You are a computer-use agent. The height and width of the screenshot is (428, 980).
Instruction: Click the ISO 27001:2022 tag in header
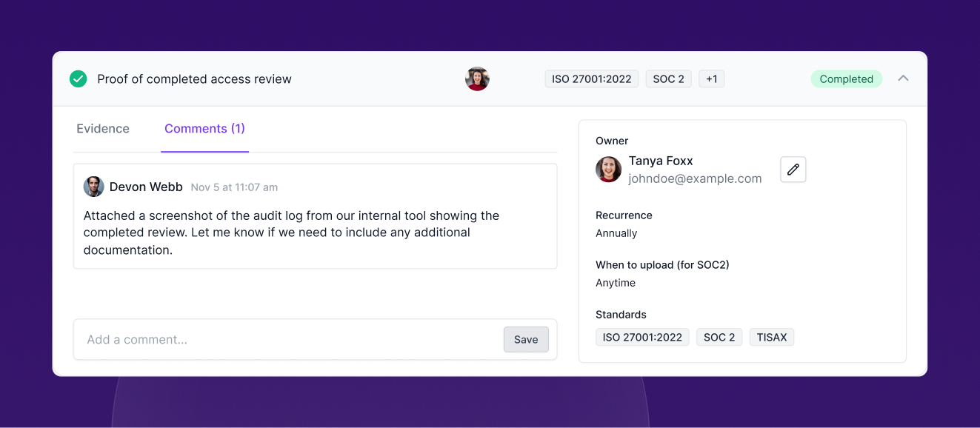(592, 79)
